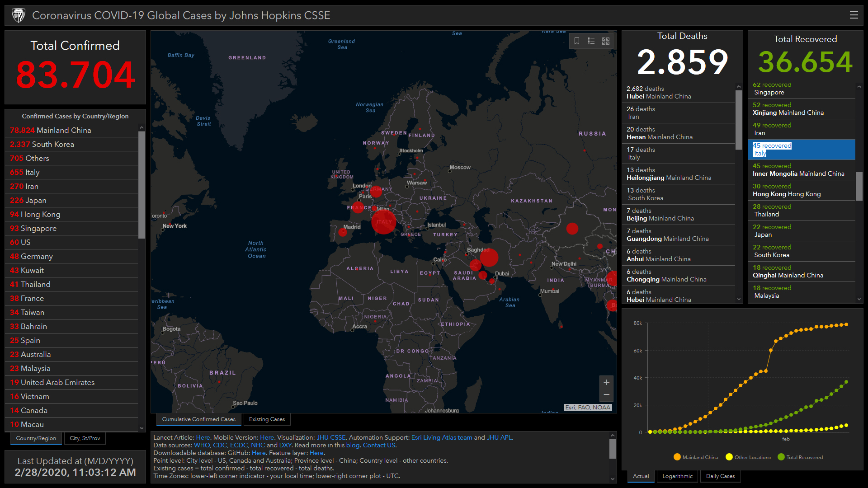The image size is (868, 488).
Task: Show the Daily Cases chart tab
Action: [721, 476]
